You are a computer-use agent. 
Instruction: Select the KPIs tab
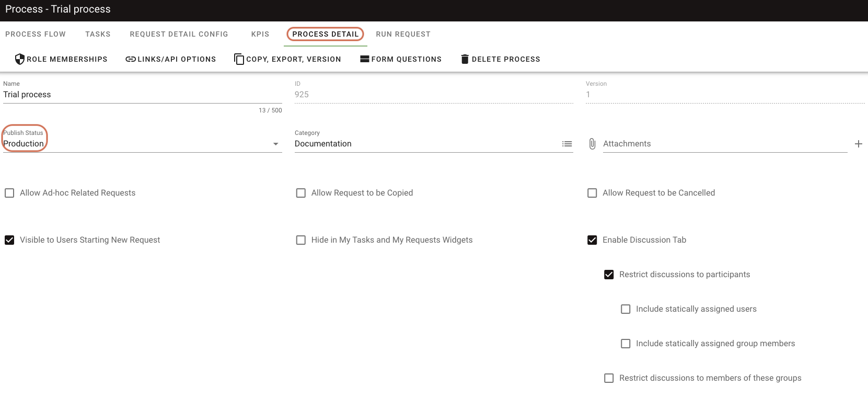click(260, 34)
